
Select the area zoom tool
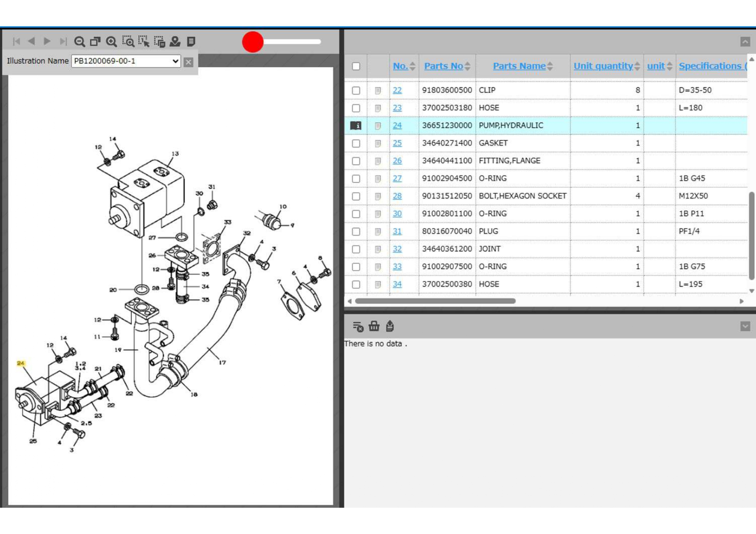128,41
